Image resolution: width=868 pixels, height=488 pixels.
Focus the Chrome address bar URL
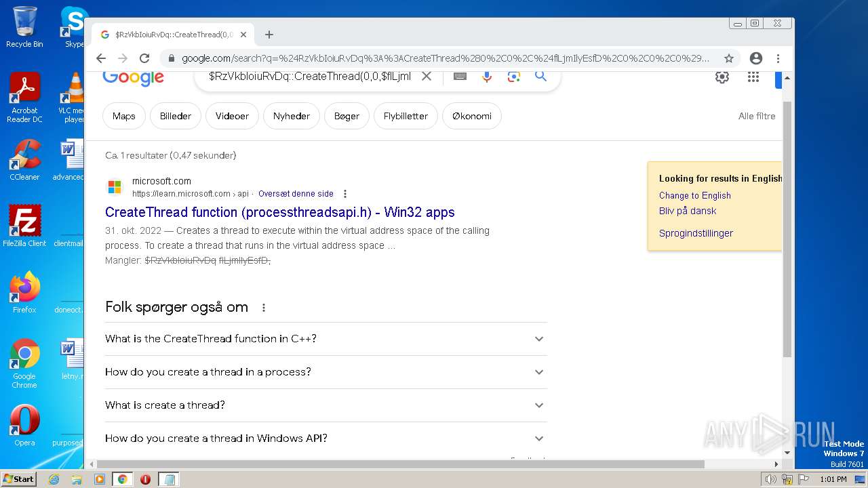tap(445, 58)
